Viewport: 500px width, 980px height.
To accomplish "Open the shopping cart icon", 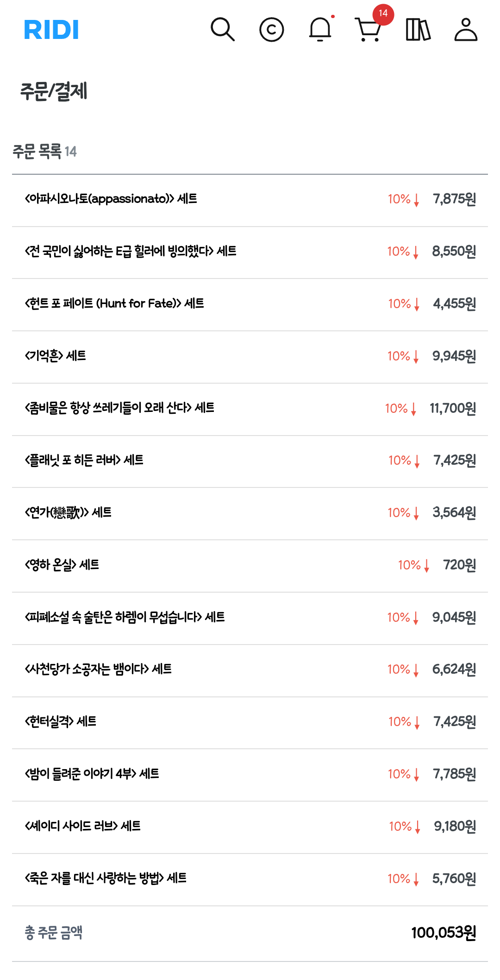I will pos(368,31).
